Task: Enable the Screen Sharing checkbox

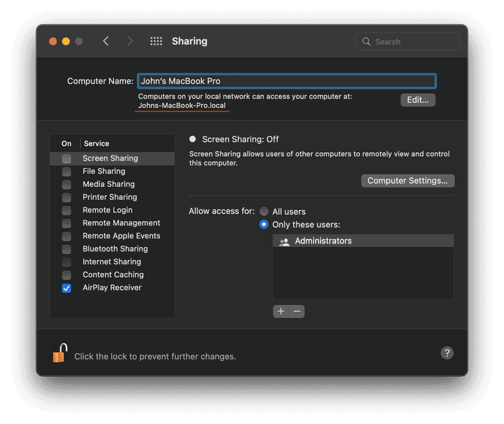Action: pos(66,159)
